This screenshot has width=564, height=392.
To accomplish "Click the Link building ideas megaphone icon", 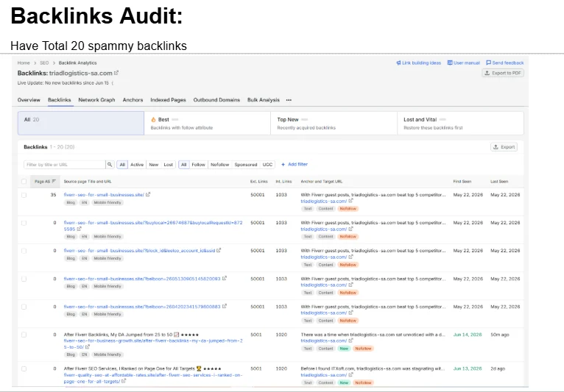I will point(398,63).
